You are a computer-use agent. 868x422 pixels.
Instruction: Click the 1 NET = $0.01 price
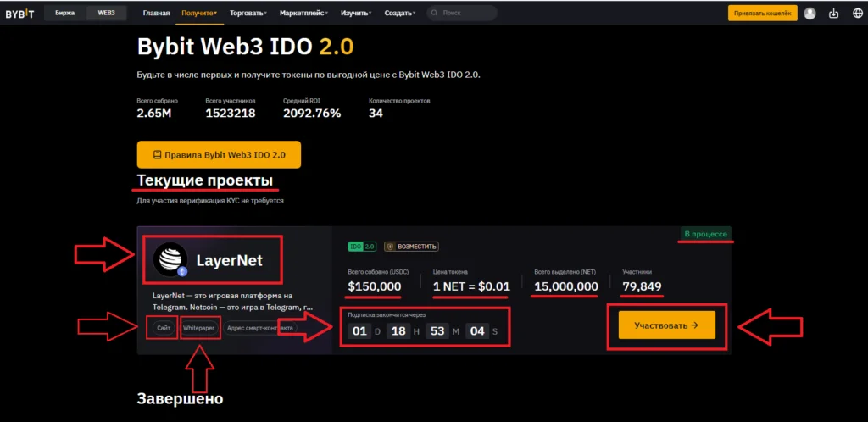click(471, 286)
